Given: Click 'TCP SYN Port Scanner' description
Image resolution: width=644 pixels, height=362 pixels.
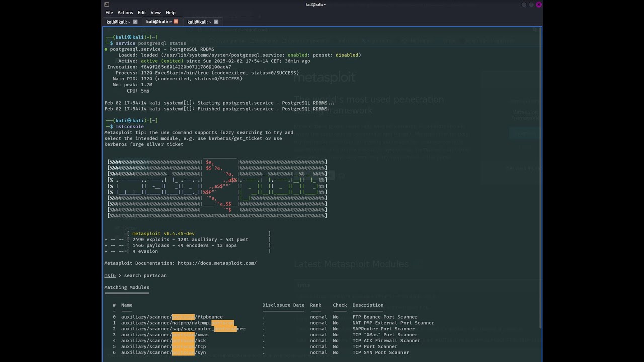Looking at the screenshot, I should tap(381, 353).
